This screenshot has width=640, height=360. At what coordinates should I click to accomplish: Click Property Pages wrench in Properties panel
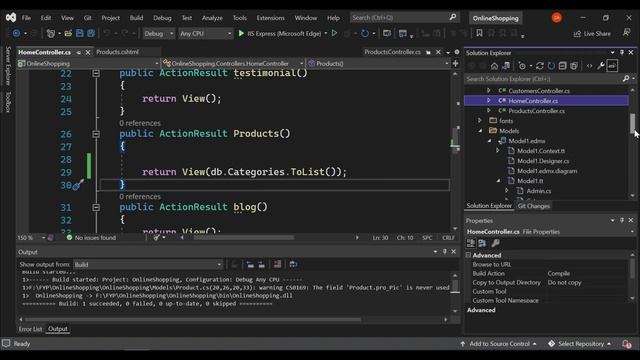[495, 243]
